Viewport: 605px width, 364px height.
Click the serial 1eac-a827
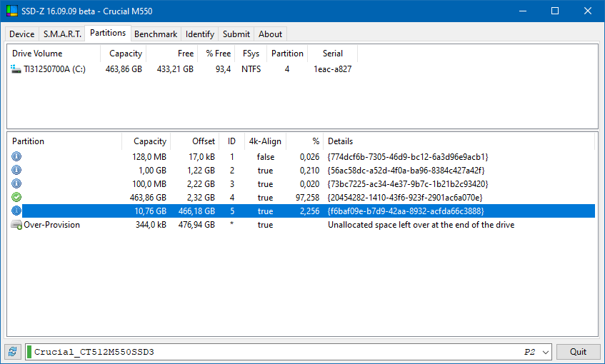[333, 69]
